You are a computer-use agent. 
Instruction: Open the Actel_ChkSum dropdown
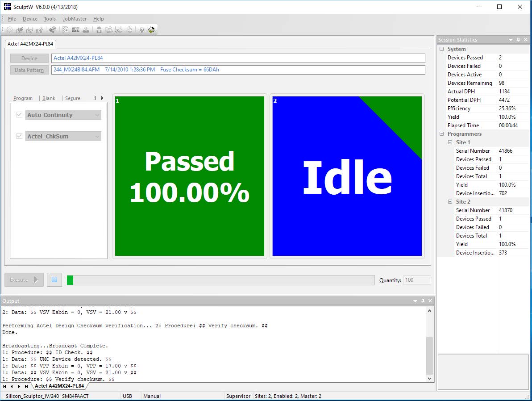coord(97,137)
